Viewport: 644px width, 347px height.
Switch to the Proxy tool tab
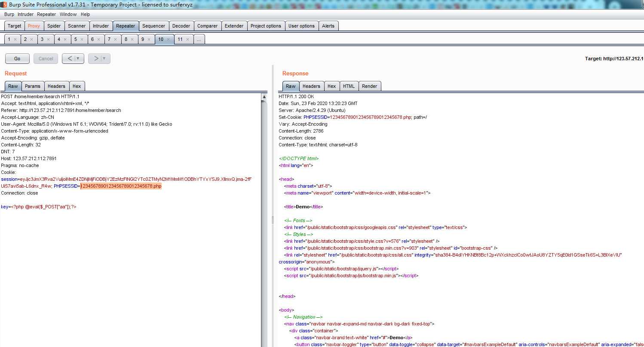click(34, 26)
